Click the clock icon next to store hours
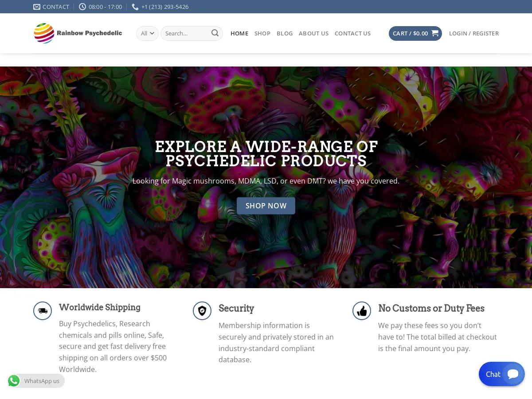Image resolution: width=532 pixels, height=399 pixels. tap(82, 7)
